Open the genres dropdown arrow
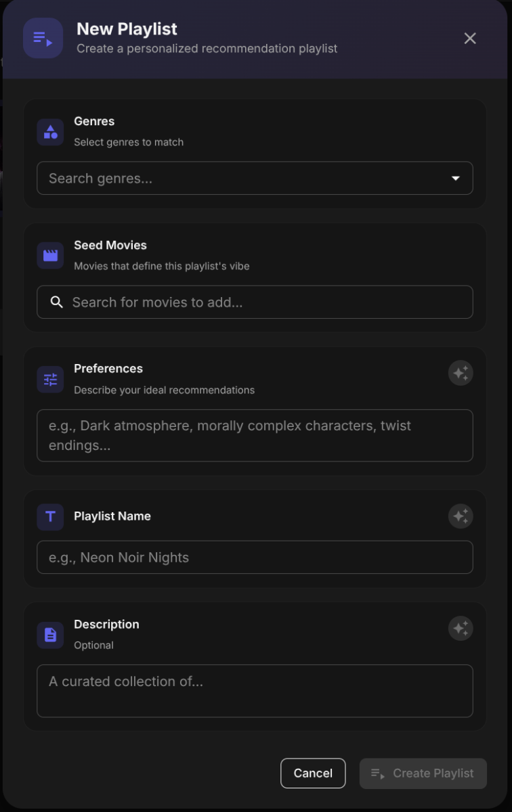This screenshot has height=812, width=512. [x=455, y=178]
